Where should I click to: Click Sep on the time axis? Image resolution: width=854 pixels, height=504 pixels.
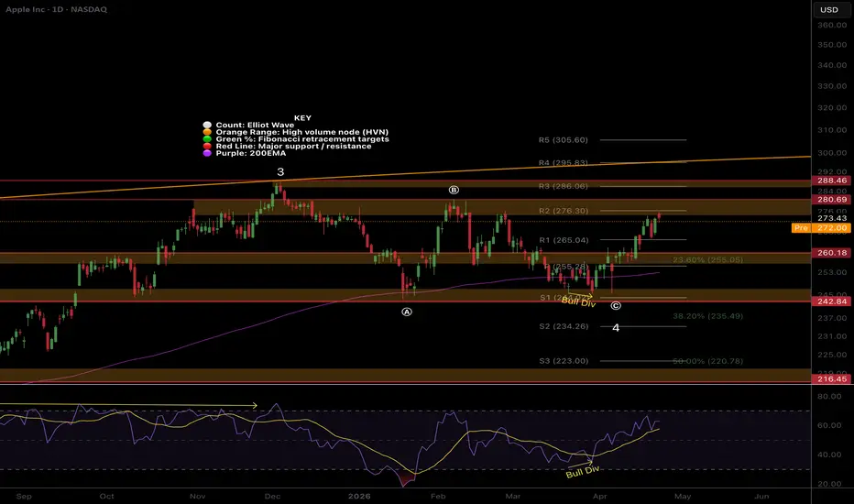click(x=24, y=497)
